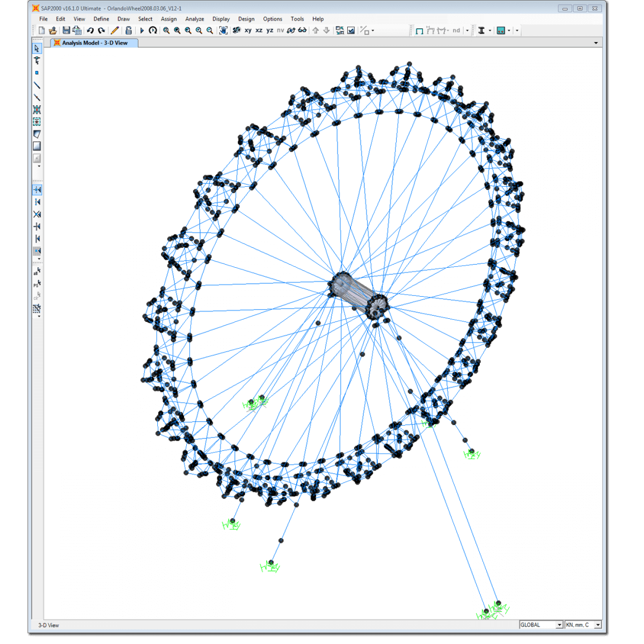Open the KN, mm, C units dropdown
This screenshot has height=644, width=644.
click(x=597, y=625)
